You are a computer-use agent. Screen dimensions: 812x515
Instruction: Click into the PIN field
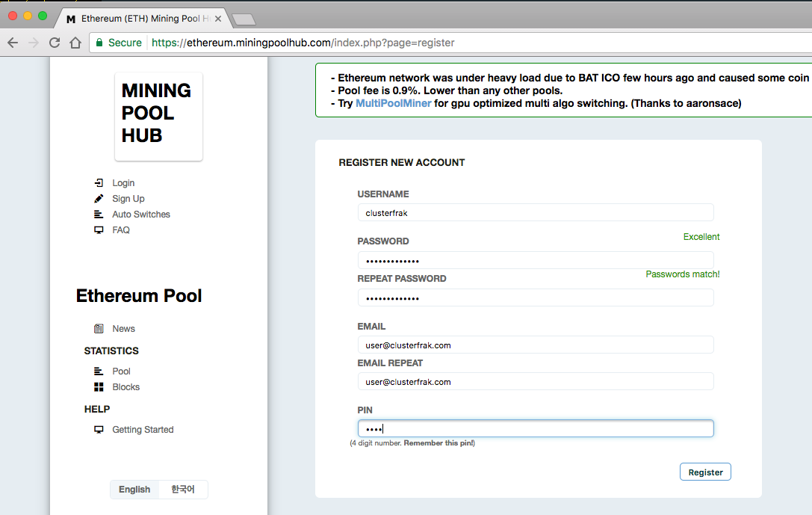click(535, 429)
